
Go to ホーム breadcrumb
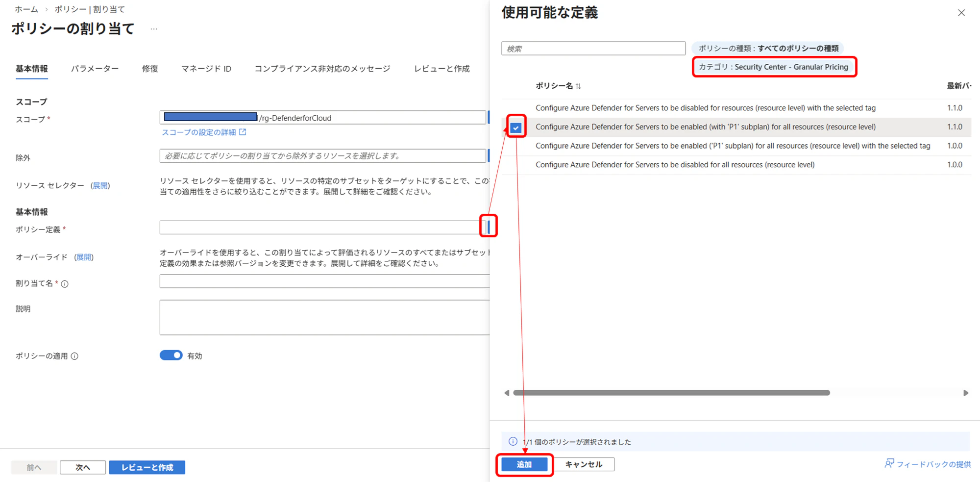26,9
